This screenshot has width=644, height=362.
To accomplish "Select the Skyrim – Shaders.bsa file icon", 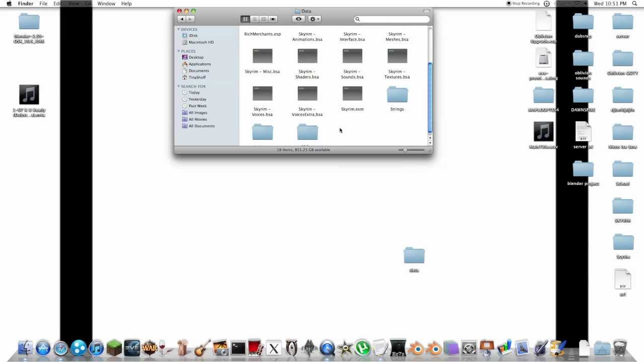I will (307, 56).
